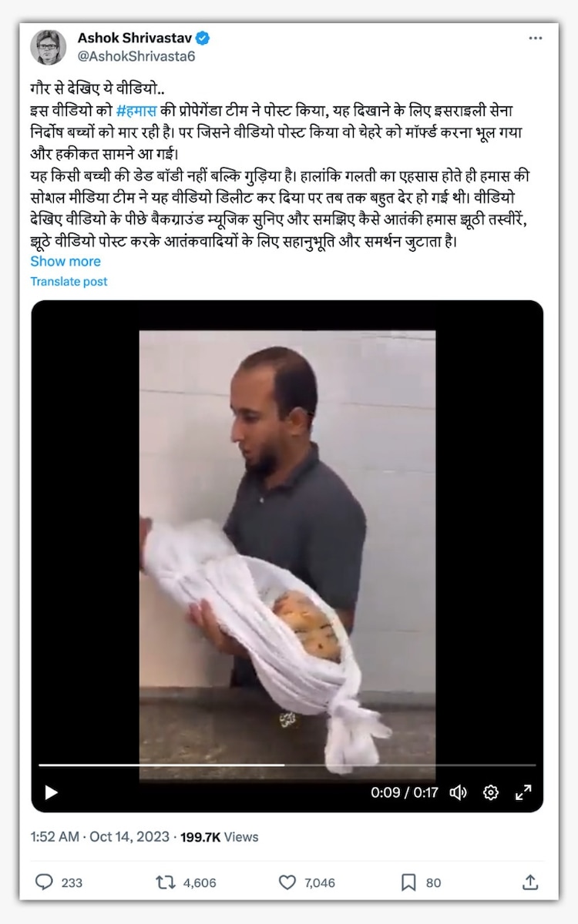Open Ashok Shrivastav profile avatar
This screenshot has width=578, height=924.
point(48,47)
